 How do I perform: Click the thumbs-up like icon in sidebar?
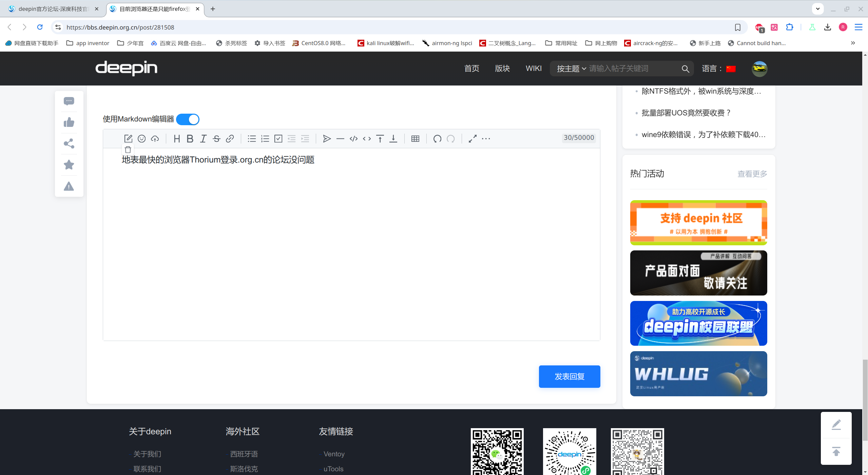(x=69, y=122)
